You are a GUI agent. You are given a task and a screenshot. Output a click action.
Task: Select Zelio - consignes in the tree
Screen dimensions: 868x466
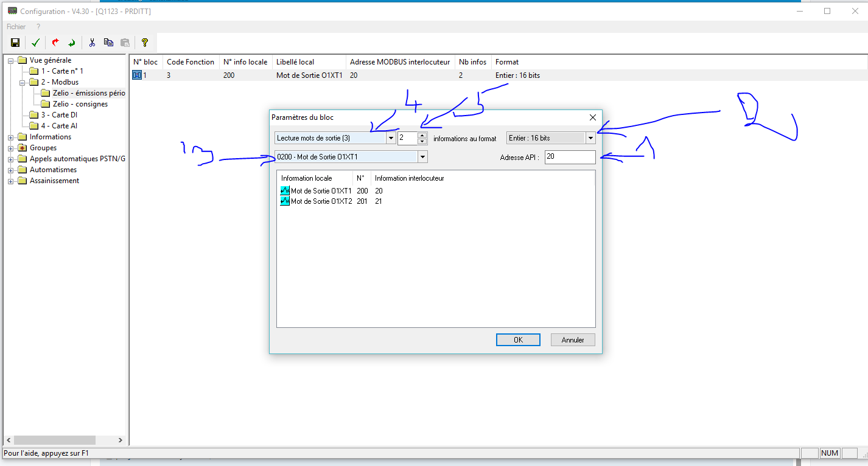pos(80,104)
